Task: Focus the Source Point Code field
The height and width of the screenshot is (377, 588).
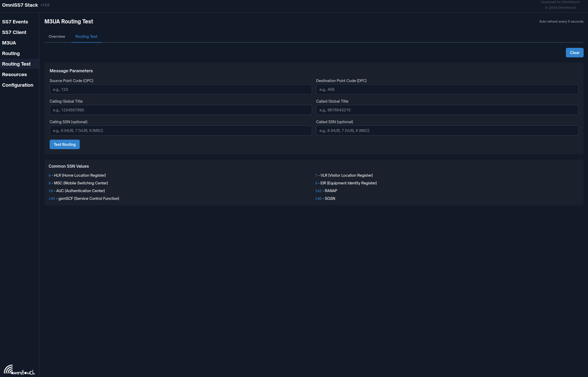Action: (x=181, y=89)
